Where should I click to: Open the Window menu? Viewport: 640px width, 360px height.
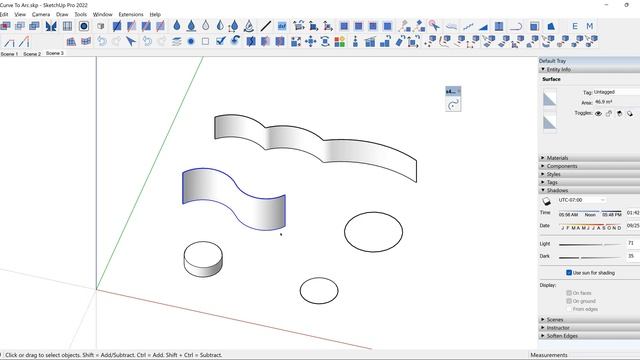[x=102, y=14]
